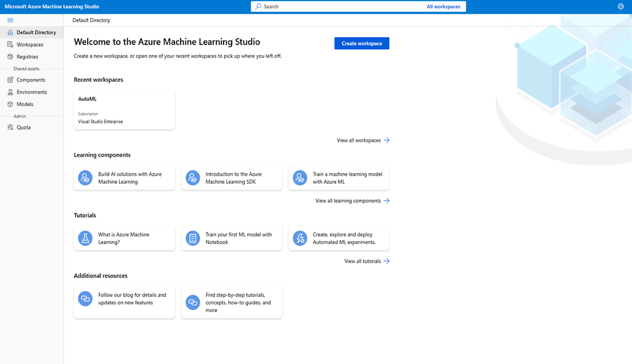Open the Workspaces section in the sidebar
The height and width of the screenshot is (364, 632).
click(29, 44)
